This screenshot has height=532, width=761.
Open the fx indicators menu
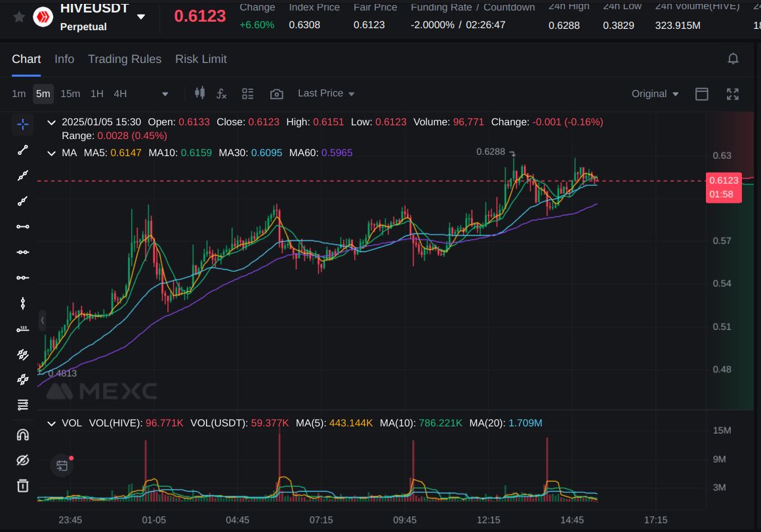point(222,94)
